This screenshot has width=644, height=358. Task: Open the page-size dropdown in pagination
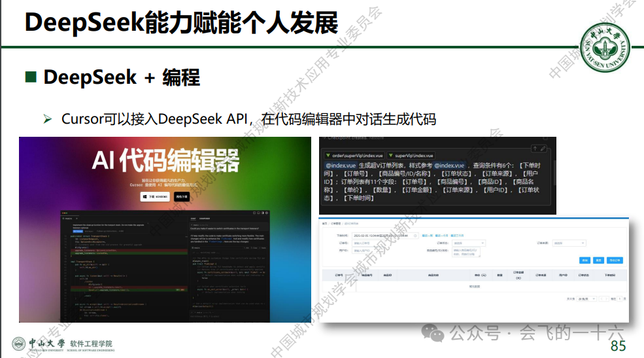coord(586,299)
